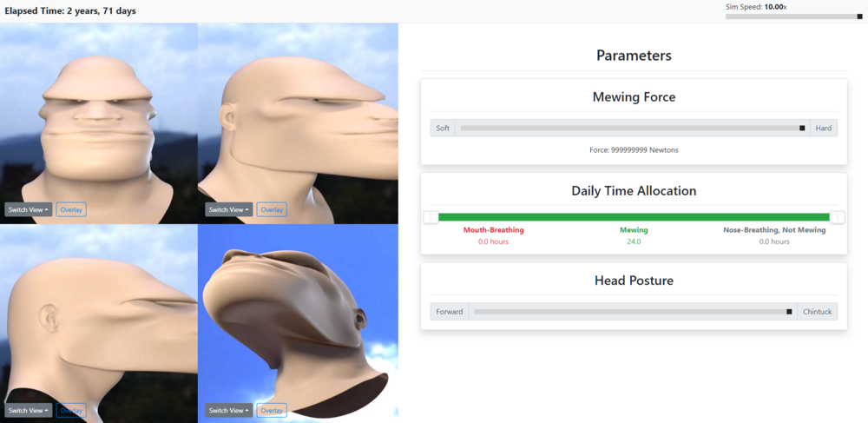
Task: Click the Forward label of Head Posture
Action: coord(450,312)
